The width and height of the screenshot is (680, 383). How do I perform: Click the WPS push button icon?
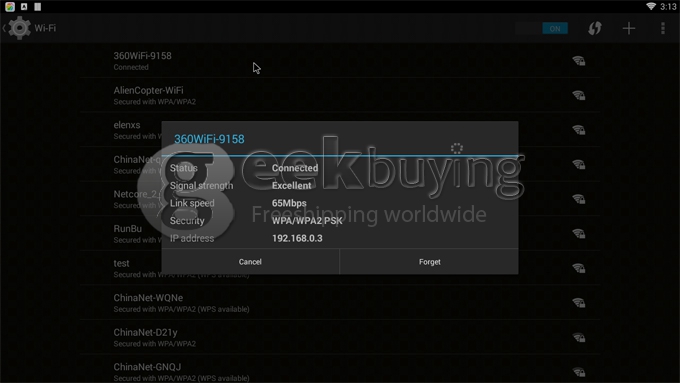(x=595, y=29)
